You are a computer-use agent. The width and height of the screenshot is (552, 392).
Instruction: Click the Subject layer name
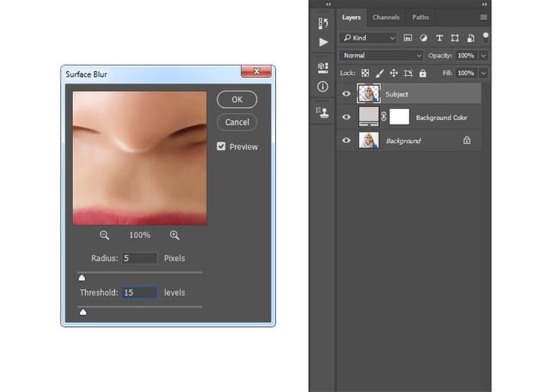tap(396, 95)
